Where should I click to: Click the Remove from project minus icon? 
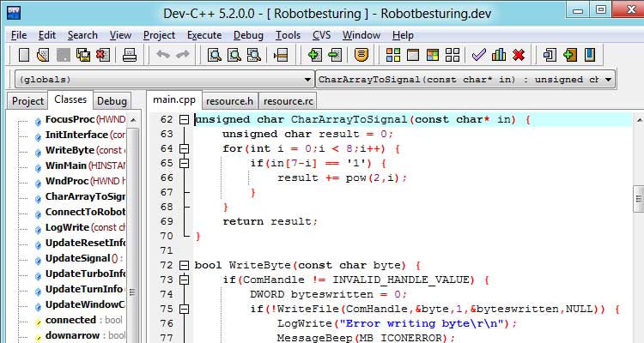coord(335,55)
